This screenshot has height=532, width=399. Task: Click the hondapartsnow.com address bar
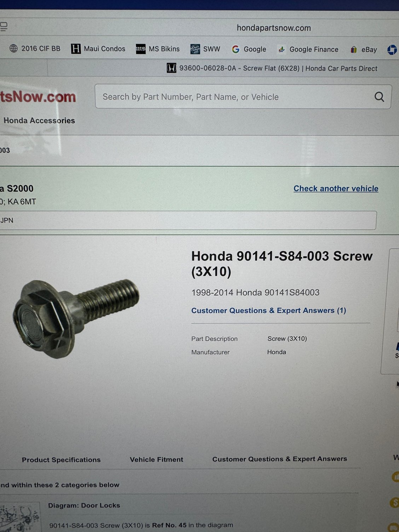click(274, 28)
